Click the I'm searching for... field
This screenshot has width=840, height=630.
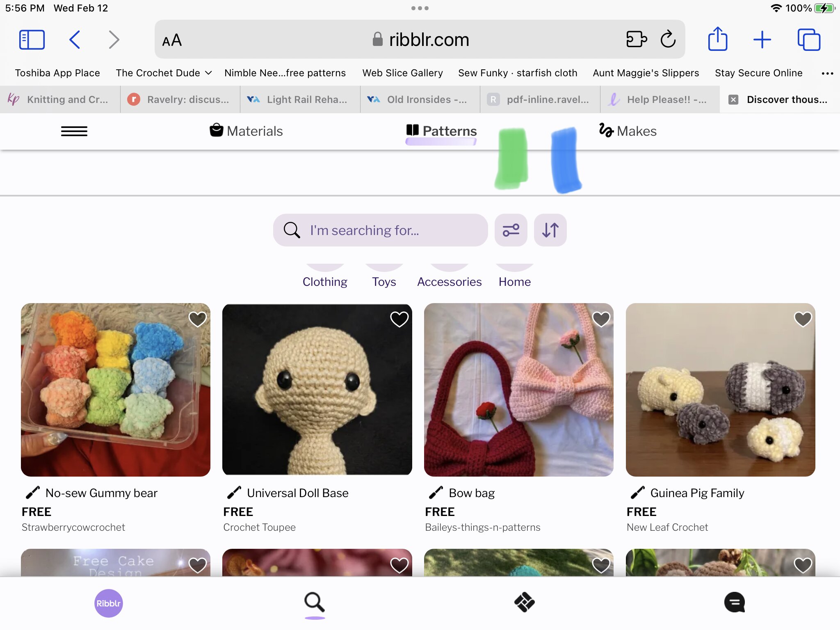point(381,230)
